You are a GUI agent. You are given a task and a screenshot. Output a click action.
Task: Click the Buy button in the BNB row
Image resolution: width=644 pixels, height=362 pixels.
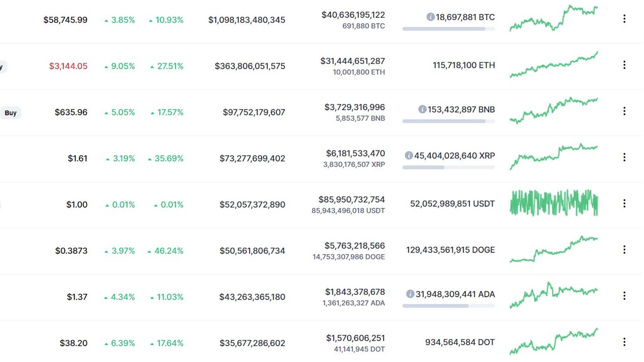(10, 113)
